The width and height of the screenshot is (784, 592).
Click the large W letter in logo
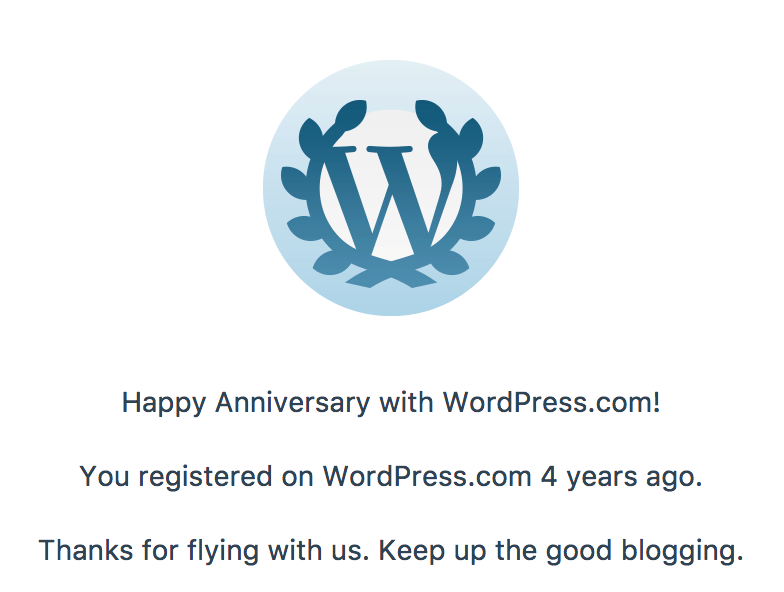coord(391,200)
